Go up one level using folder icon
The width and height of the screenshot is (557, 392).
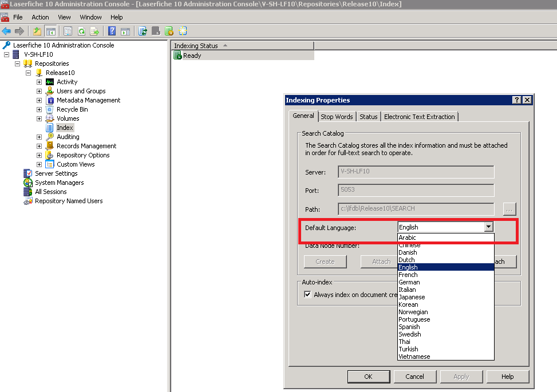(37, 31)
